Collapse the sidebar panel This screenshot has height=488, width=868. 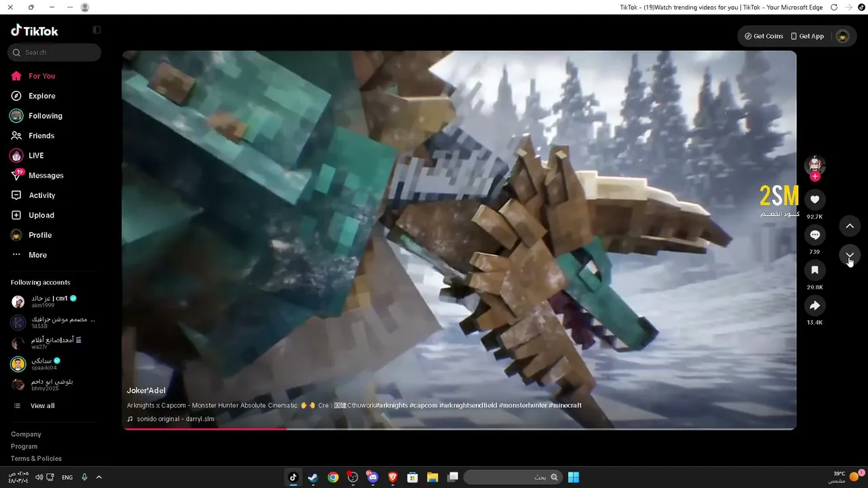96,30
